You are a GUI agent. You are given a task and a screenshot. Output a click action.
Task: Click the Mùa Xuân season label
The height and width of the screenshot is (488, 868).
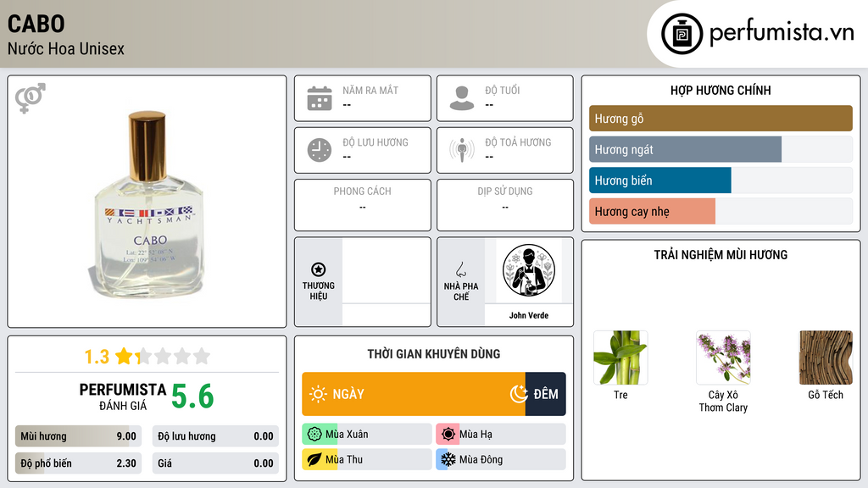347,435
